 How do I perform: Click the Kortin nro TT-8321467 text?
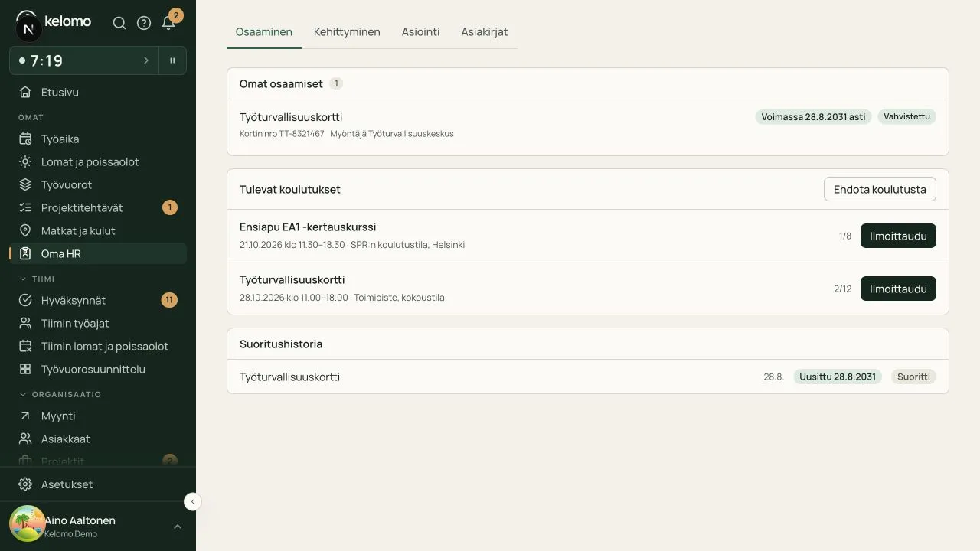click(x=282, y=134)
